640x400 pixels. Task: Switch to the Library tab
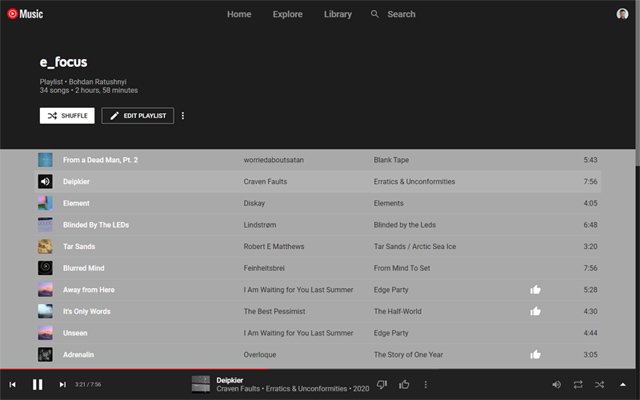click(x=338, y=14)
